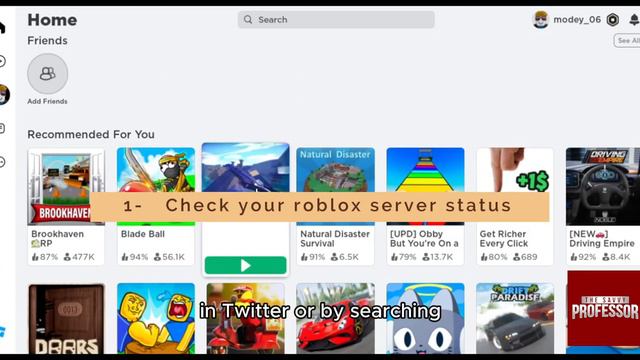Open the Natural Disaster Survival thumbnail

tap(335, 187)
